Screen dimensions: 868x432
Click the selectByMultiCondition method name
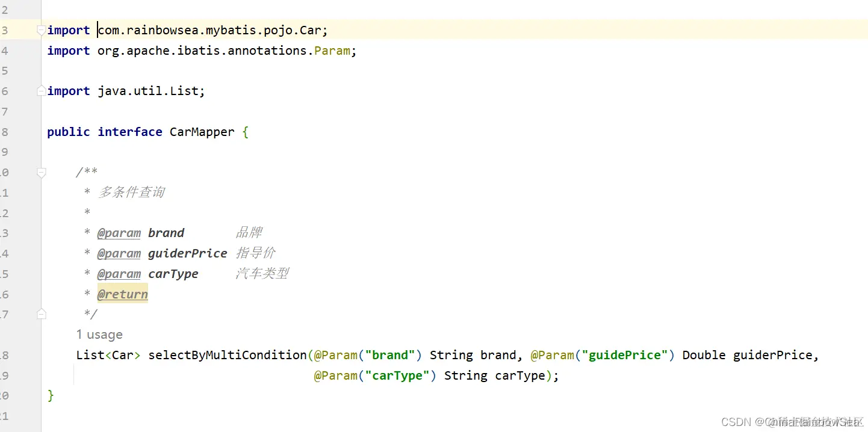228,355
